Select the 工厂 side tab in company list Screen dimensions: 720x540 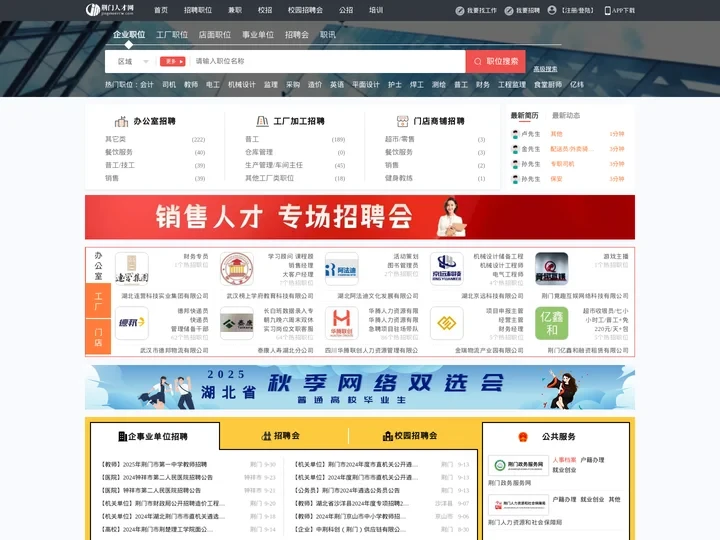98,301
